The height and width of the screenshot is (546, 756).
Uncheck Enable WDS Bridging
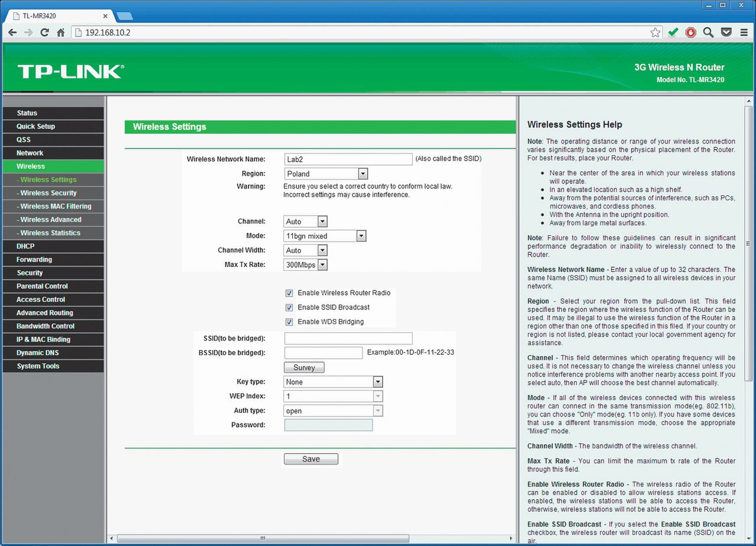[289, 322]
